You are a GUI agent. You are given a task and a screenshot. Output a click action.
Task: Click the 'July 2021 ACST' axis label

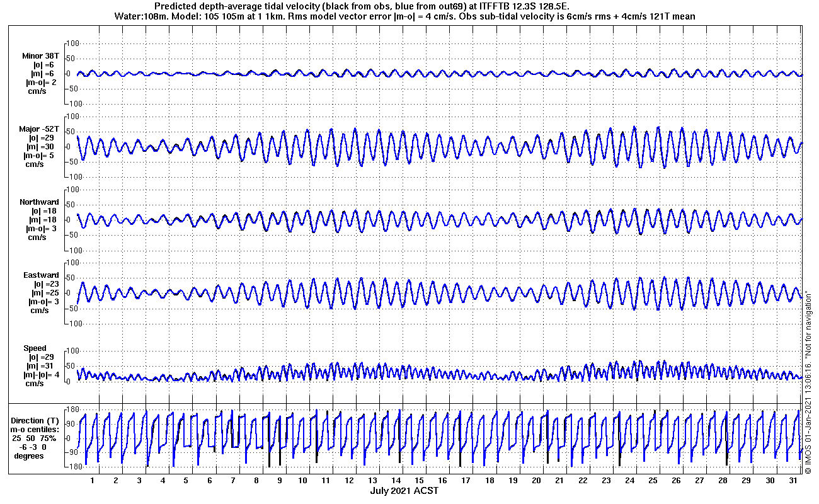404,491
